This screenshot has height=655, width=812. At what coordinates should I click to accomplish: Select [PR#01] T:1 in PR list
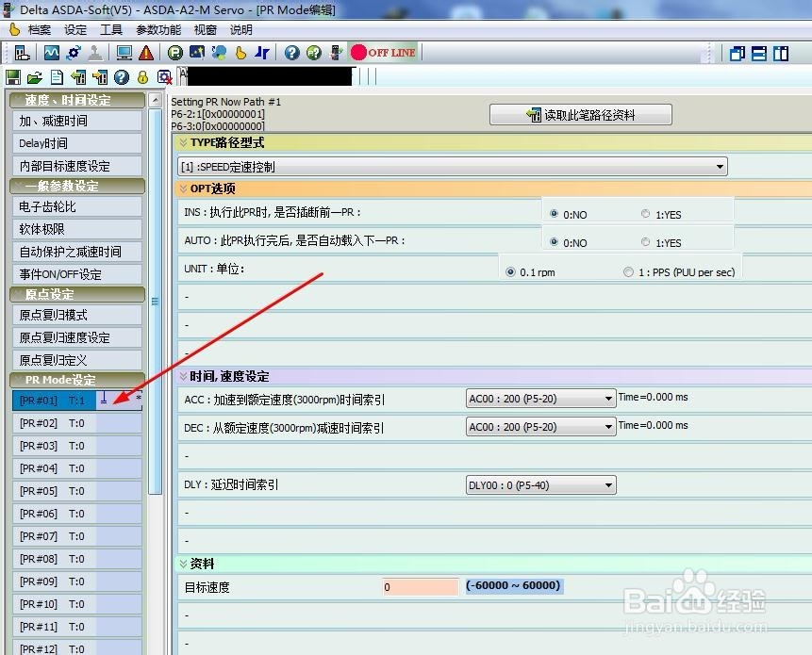click(77, 401)
